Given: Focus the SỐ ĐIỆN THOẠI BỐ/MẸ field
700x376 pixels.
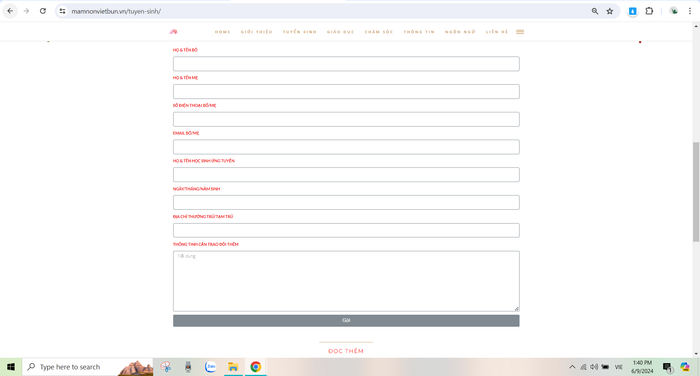Looking at the screenshot, I should tap(346, 119).
